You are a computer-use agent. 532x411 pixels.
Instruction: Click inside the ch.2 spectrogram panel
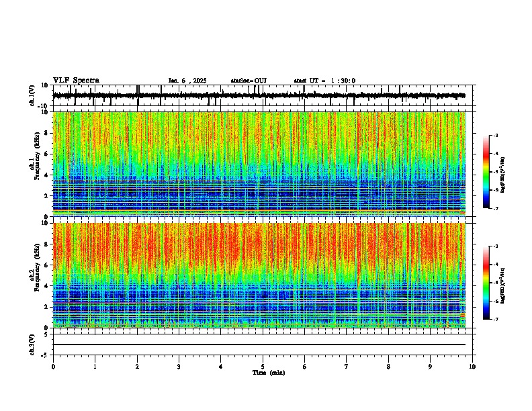259,275
